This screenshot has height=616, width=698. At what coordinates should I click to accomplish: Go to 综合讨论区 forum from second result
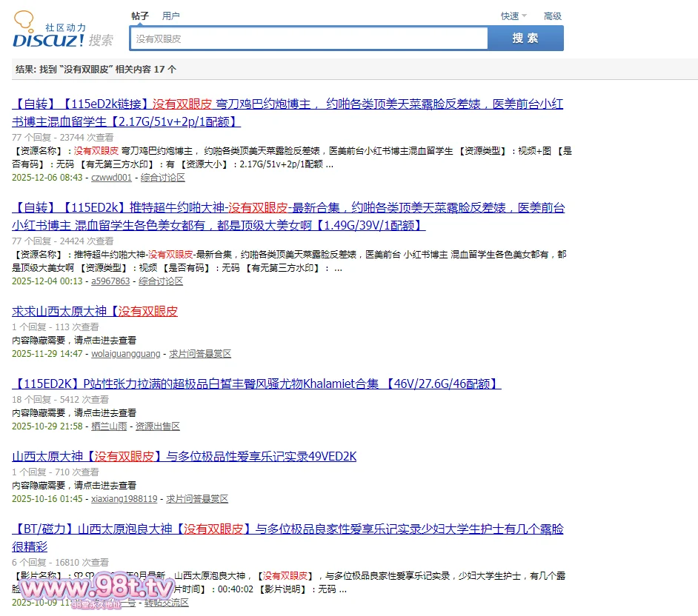coord(161,281)
